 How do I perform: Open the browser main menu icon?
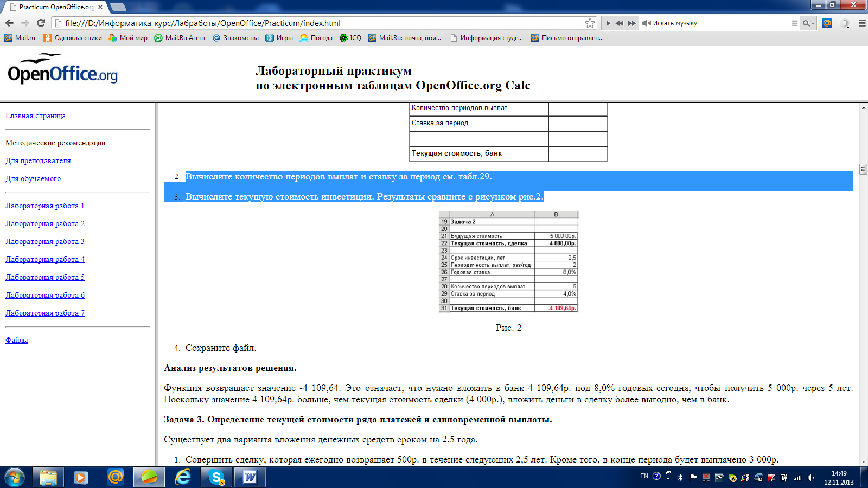click(862, 23)
